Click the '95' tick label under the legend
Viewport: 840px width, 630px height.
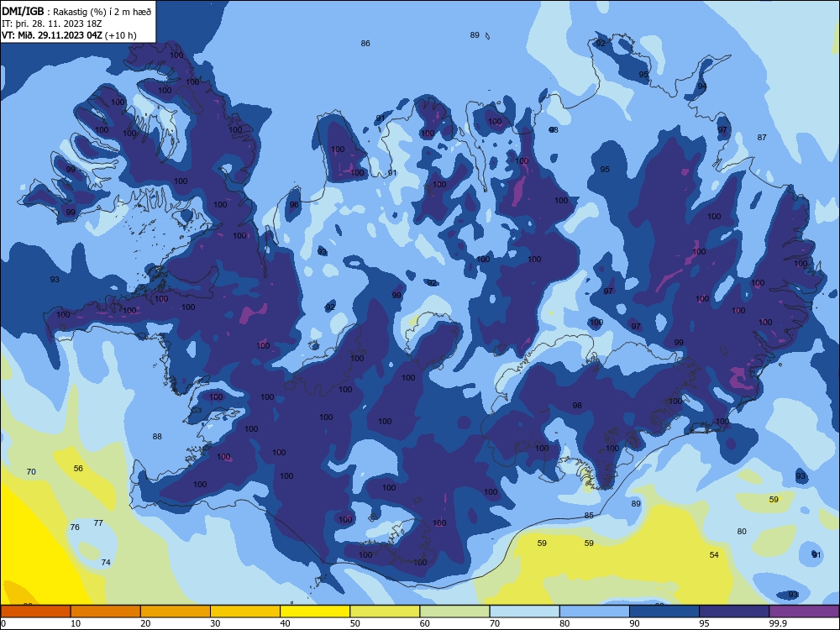tap(704, 623)
